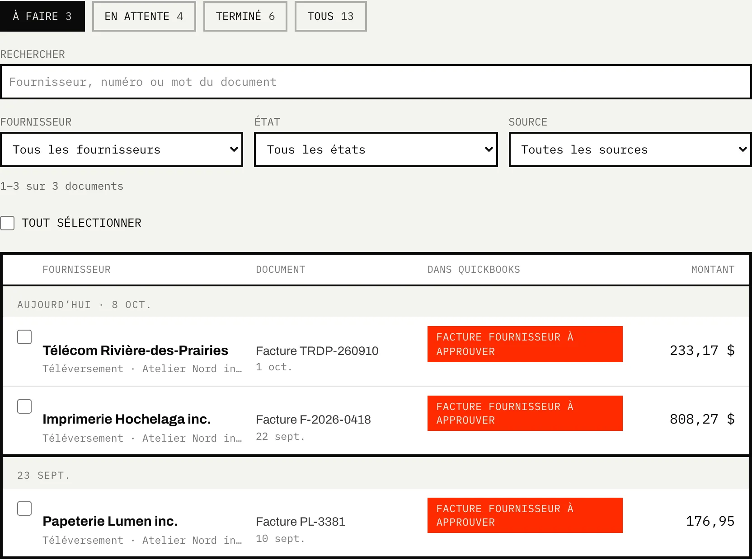The height and width of the screenshot is (560, 752).
Task: Tick the Télécom Rivière-des-Prairies row checkbox
Action: click(24, 337)
